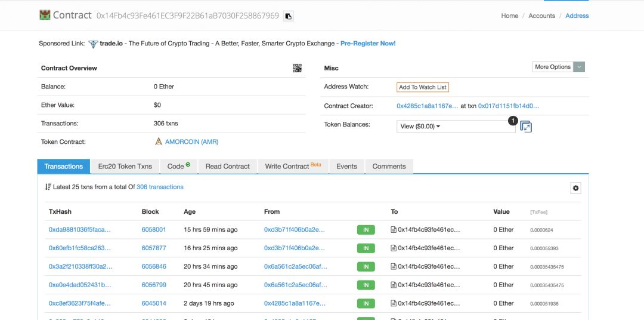Screen dimensions: 644x320
Task: Click the contract document icon in the 6058001 row
Action: 394,229
